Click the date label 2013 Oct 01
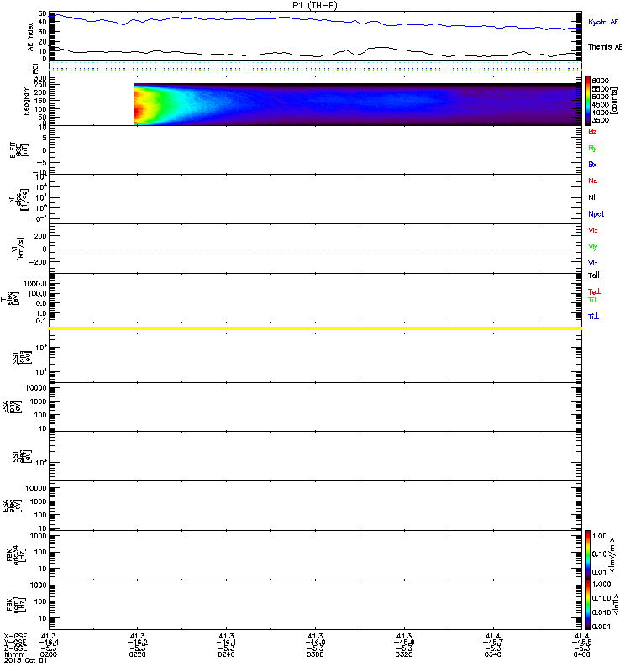Viewport: 630px width, 672px height. (x=25, y=660)
